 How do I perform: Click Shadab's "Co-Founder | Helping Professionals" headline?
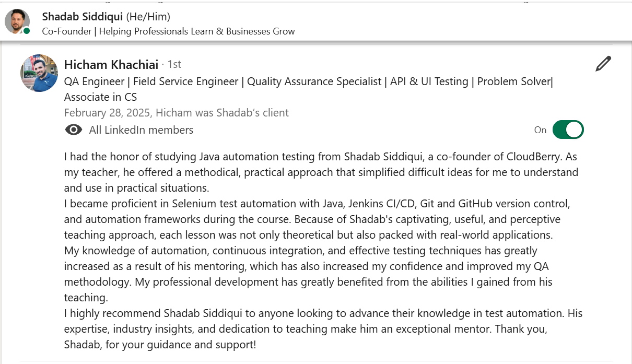(168, 31)
